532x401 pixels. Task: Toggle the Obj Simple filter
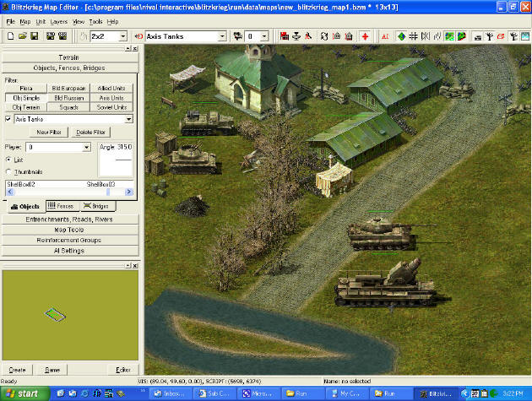(x=26, y=98)
